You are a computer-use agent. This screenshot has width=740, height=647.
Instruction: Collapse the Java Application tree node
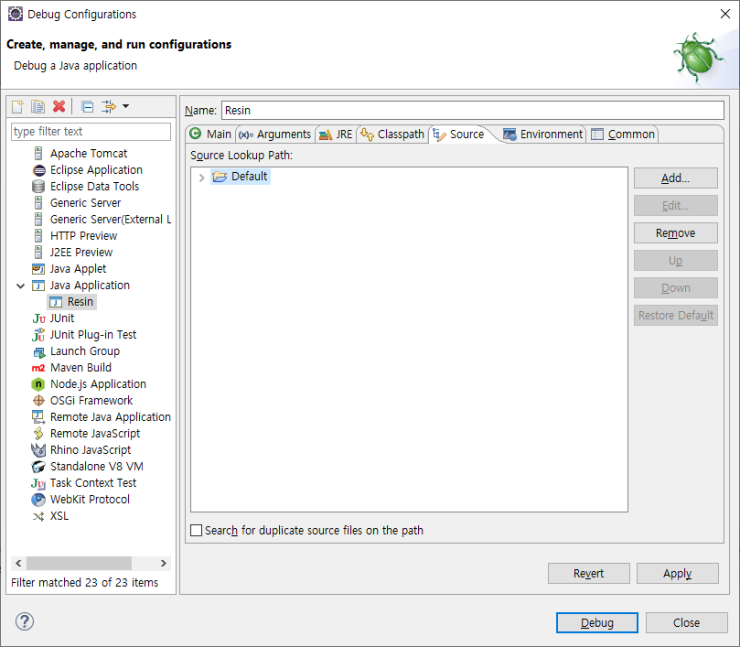21,286
